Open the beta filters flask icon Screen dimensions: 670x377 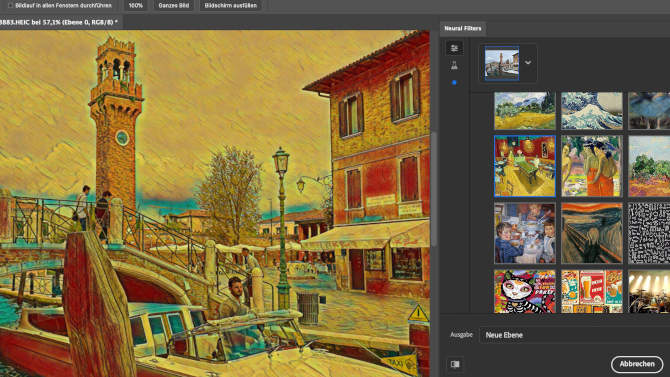(x=454, y=65)
